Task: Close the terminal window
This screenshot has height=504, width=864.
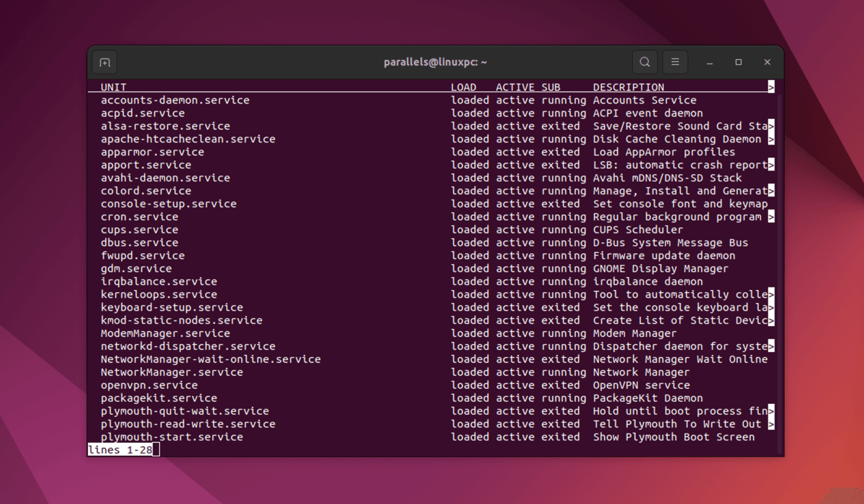Action: coord(768,63)
